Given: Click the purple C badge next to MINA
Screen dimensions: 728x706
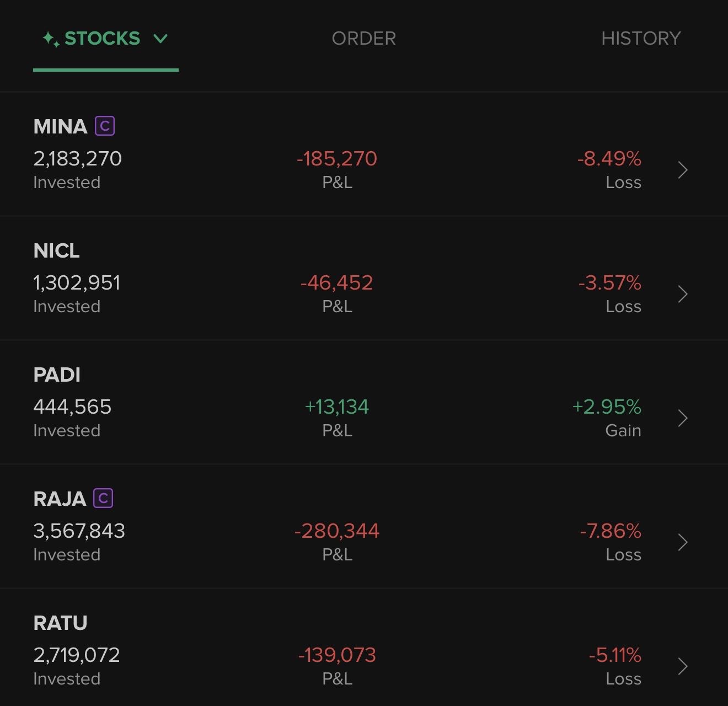Looking at the screenshot, I should pyautogui.click(x=105, y=126).
